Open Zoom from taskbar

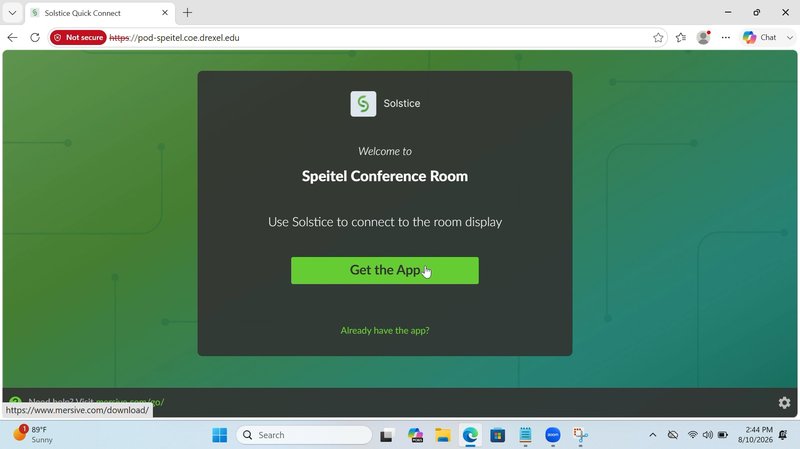tap(553, 435)
